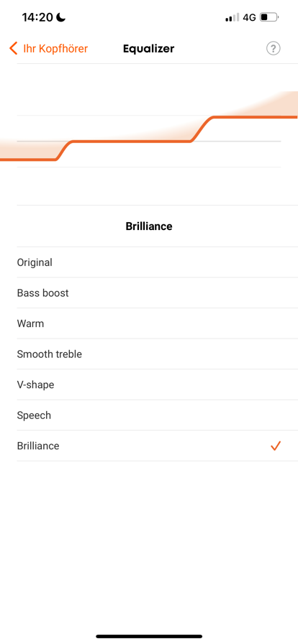Tap the orange checkmark beside Brilliance

(x=276, y=446)
